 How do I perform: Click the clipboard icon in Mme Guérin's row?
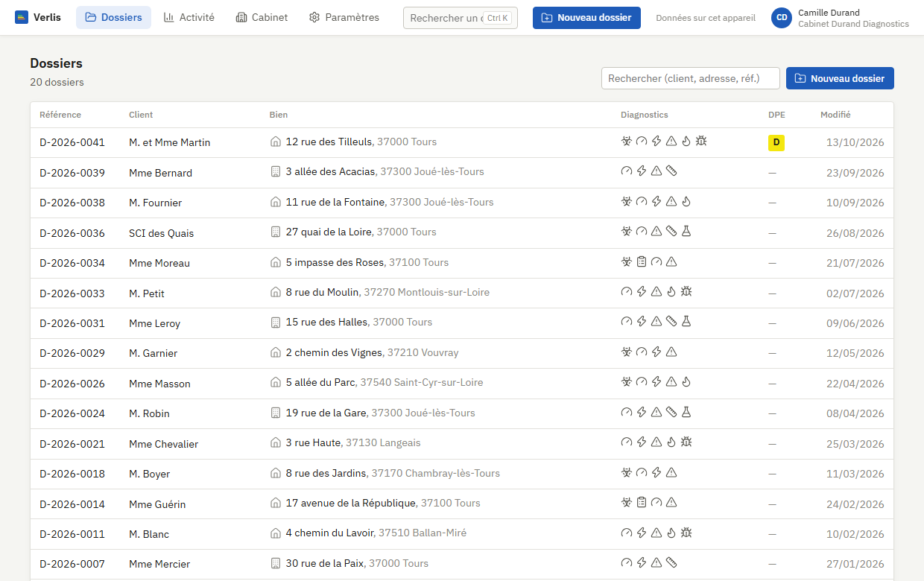(x=642, y=504)
